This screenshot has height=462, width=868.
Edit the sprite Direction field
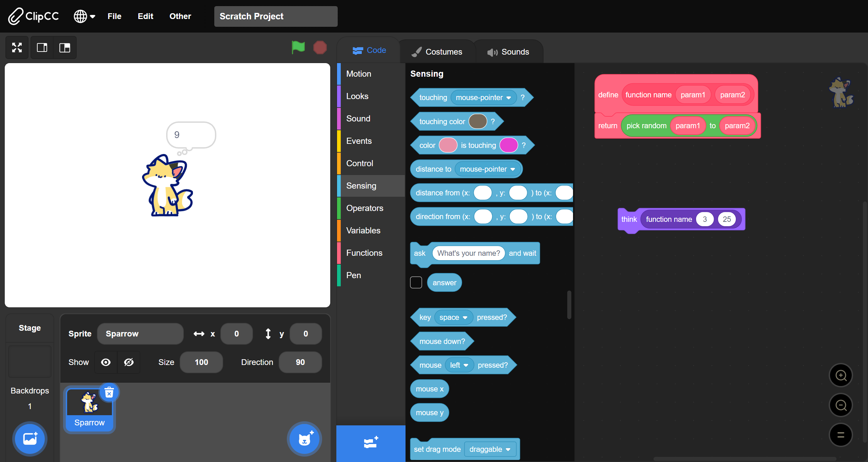click(300, 362)
